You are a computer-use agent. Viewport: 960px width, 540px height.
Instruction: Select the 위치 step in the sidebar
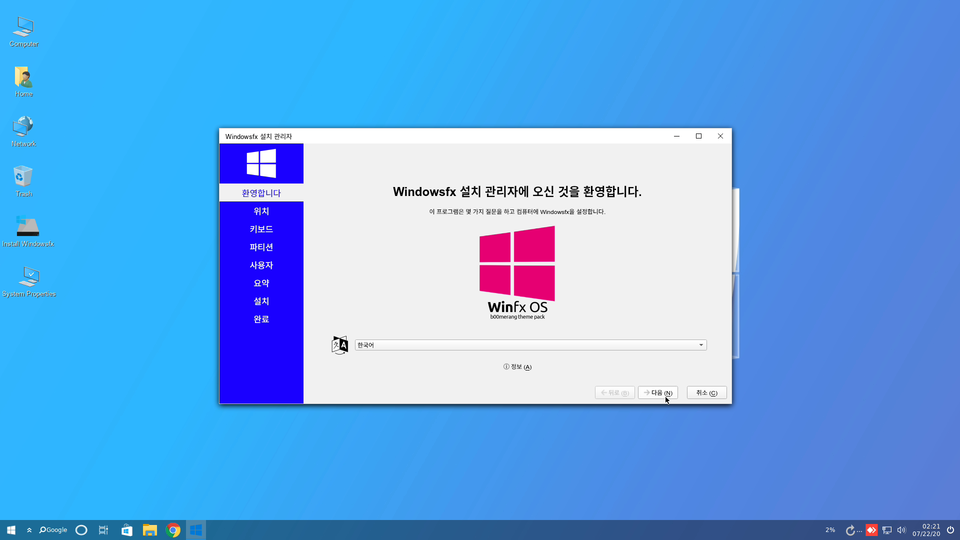(x=261, y=211)
